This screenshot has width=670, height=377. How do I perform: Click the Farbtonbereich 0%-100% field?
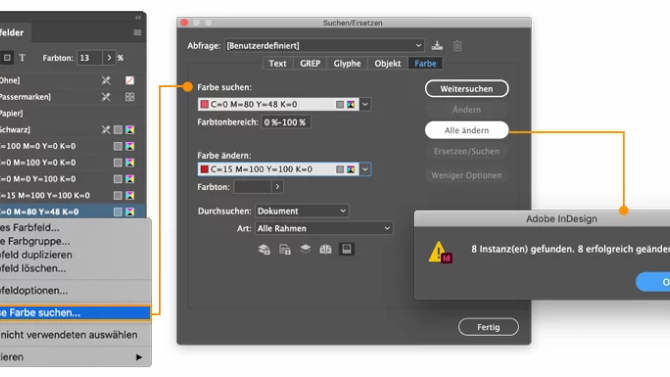pos(286,122)
